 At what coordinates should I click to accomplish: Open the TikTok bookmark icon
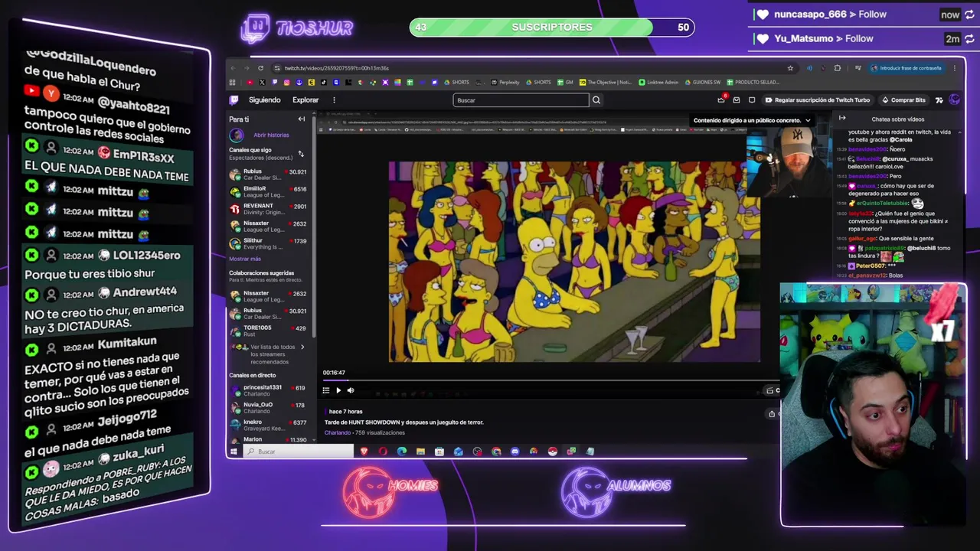coord(323,82)
